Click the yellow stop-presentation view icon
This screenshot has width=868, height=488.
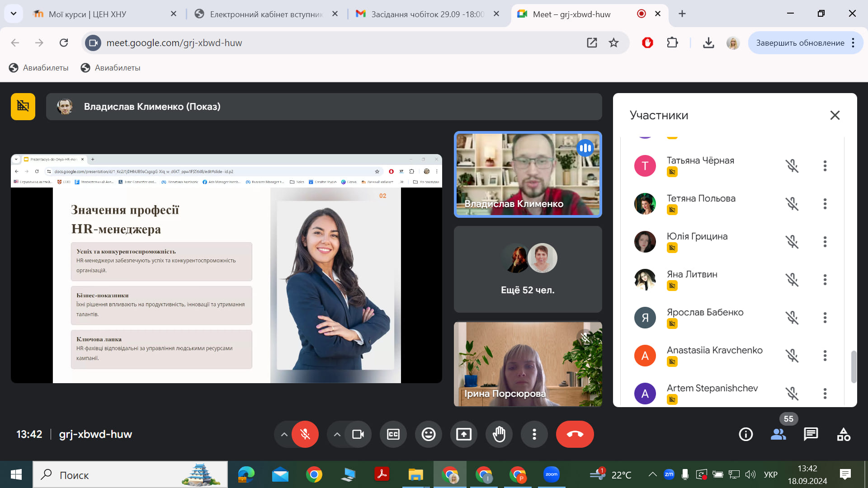coord(23,107)
